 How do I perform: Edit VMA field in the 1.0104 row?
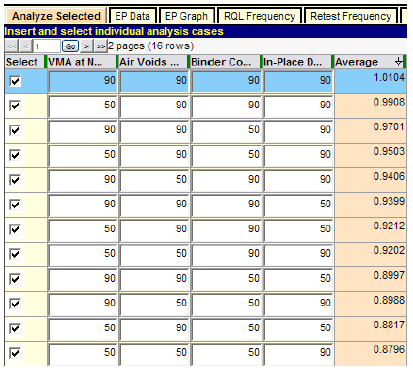[x=83, y=81]
